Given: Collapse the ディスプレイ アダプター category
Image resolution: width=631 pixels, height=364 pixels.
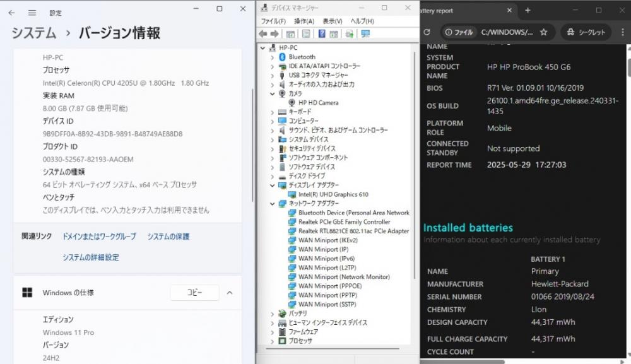Looking at the screenshot, I should (x=273, y=185).
